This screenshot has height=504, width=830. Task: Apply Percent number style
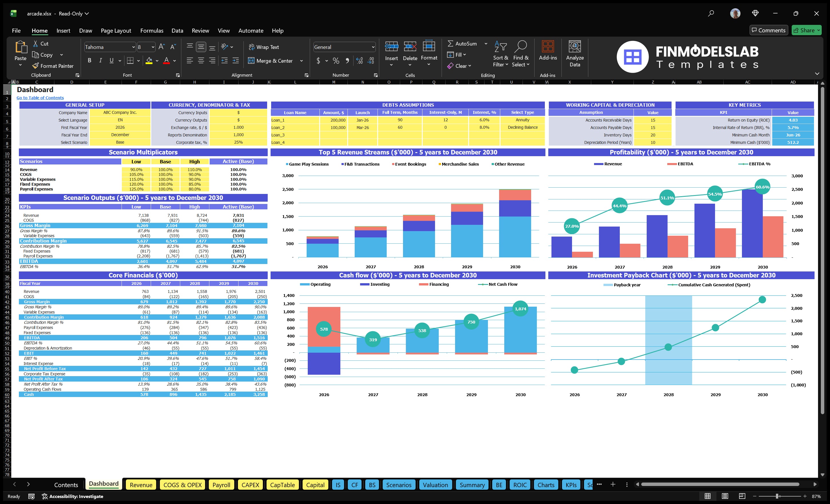tap(336, 61)
